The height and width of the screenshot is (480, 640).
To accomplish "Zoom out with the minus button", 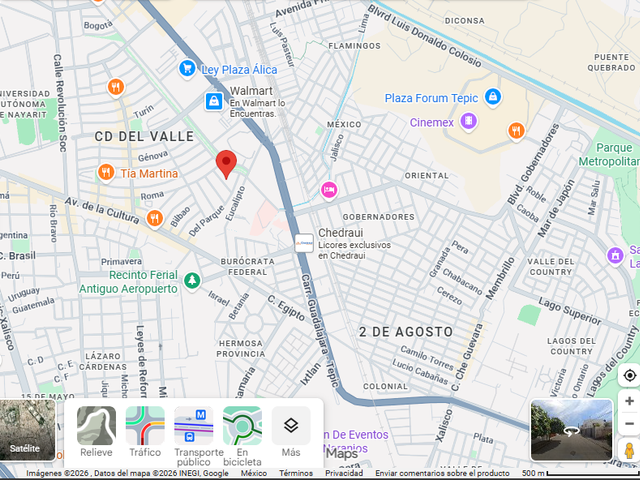I will pos(629,424).
